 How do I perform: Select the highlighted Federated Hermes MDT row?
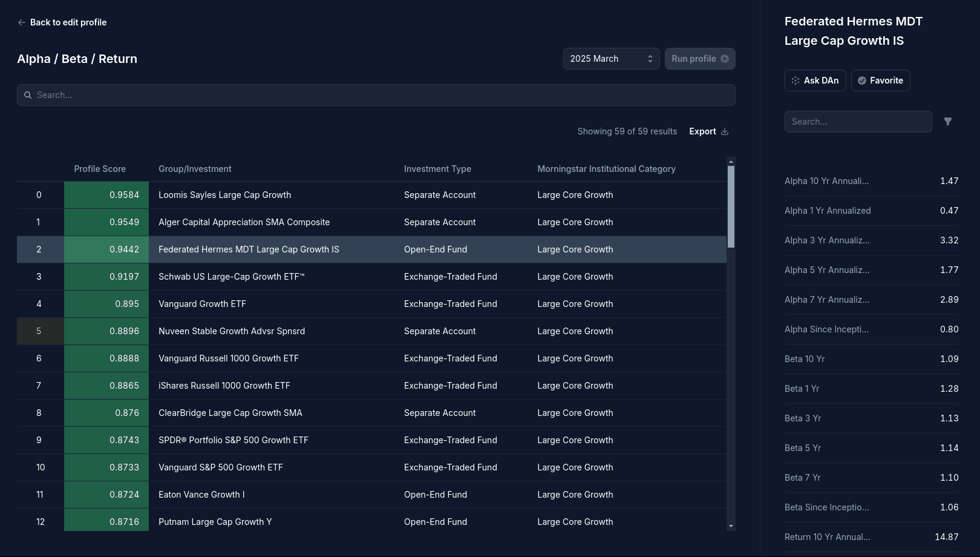249,249
